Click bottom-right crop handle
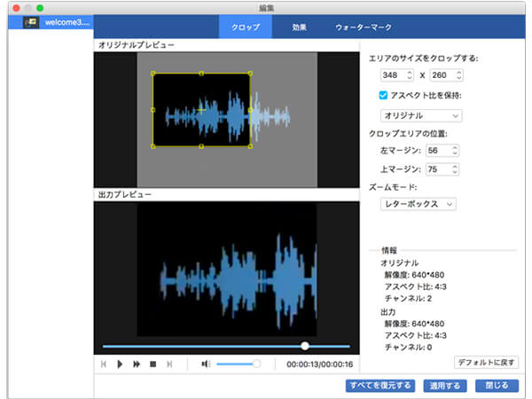Screen dimensions: 532x399 coord(250,146)
